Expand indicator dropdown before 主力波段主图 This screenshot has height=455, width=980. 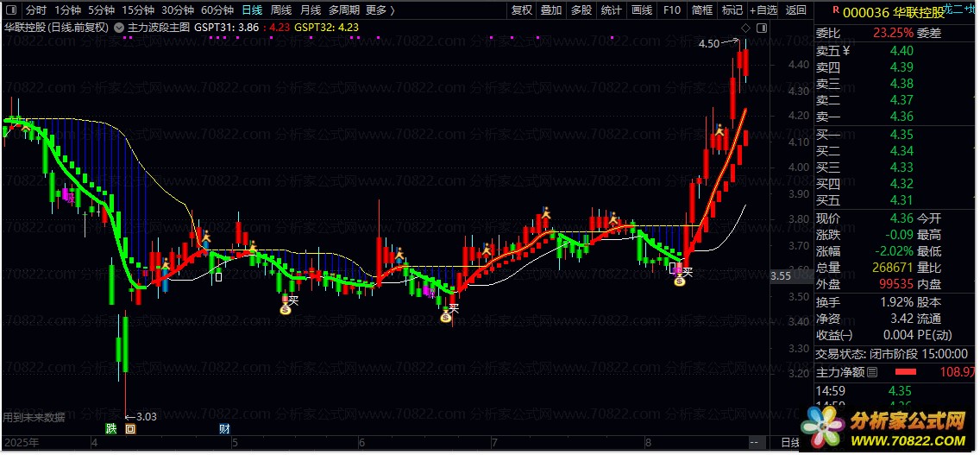point(119,28)
